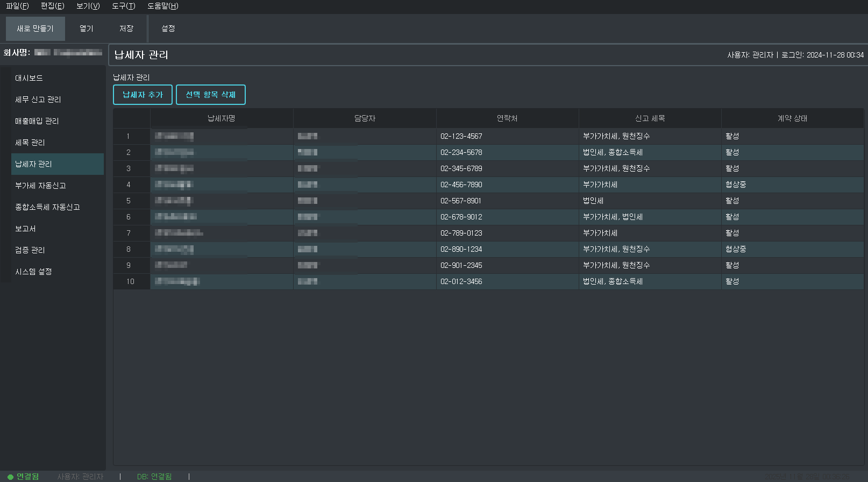The width and height of the screenshot is (868, 482).
Task: Sort by the 납세자명 column header
Action: 222,118
